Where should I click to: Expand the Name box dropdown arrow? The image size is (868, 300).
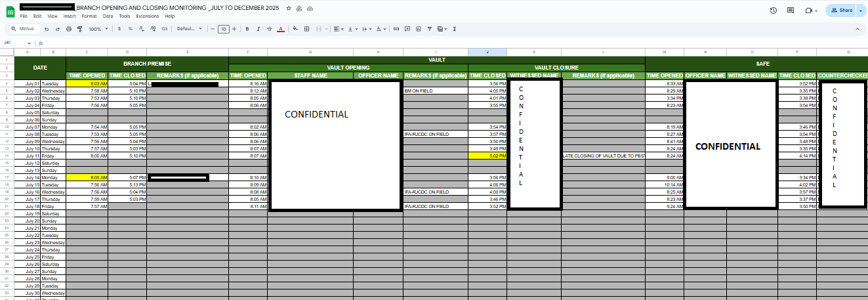[29, 43]
